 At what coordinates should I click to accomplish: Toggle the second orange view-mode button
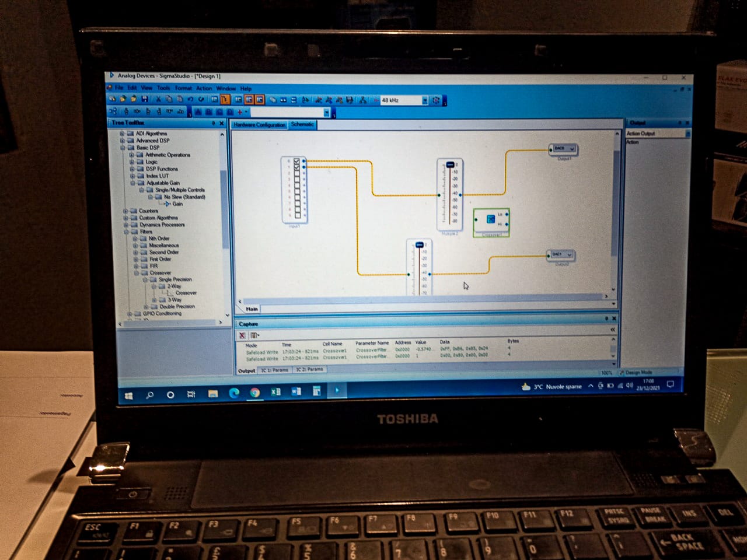259,100
